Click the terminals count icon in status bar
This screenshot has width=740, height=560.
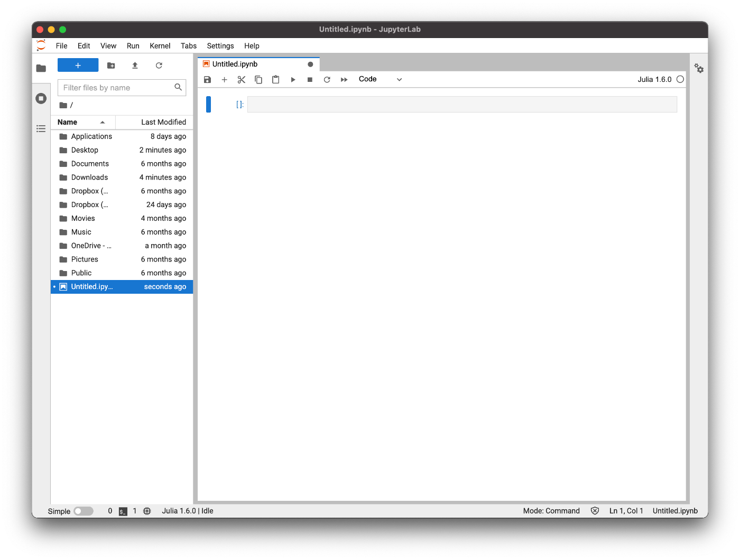pos(123,511)
